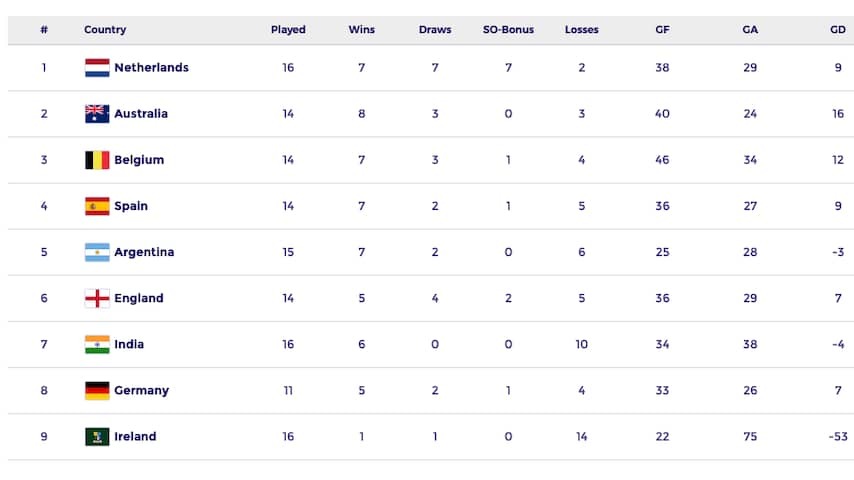Viewport: 854px width, 480px height.
Task: Sort by the Played column header
Action: (x=288, y=29)
